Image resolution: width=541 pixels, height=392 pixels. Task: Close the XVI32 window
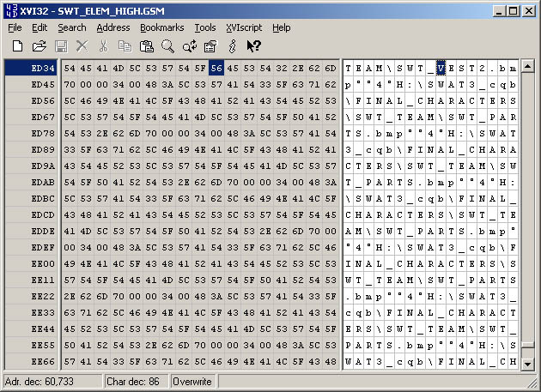pos(529,11)
